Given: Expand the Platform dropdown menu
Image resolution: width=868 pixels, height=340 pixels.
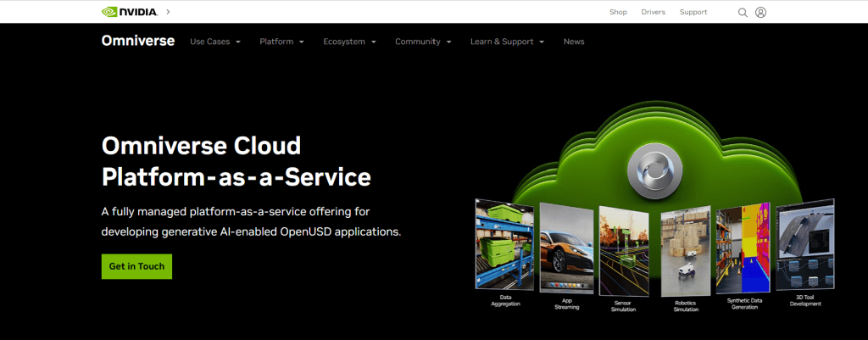Looking at the screenshot, I should click(282, 42).
